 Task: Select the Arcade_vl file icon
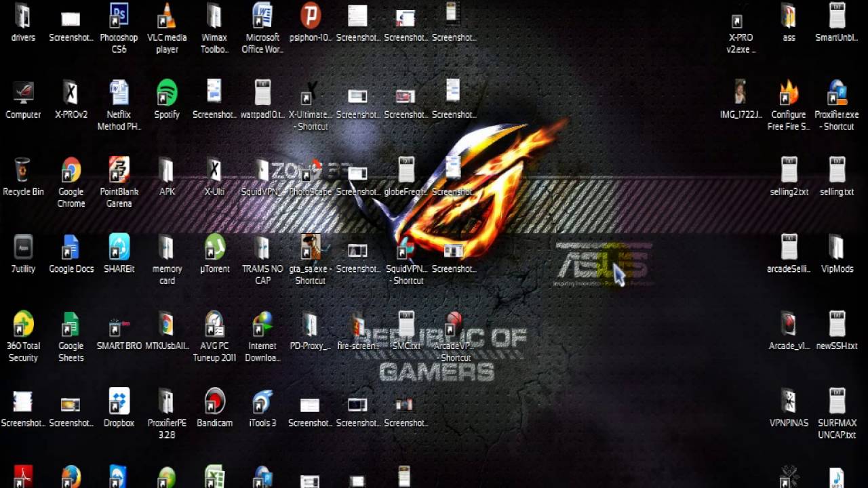tap(789, 324)
